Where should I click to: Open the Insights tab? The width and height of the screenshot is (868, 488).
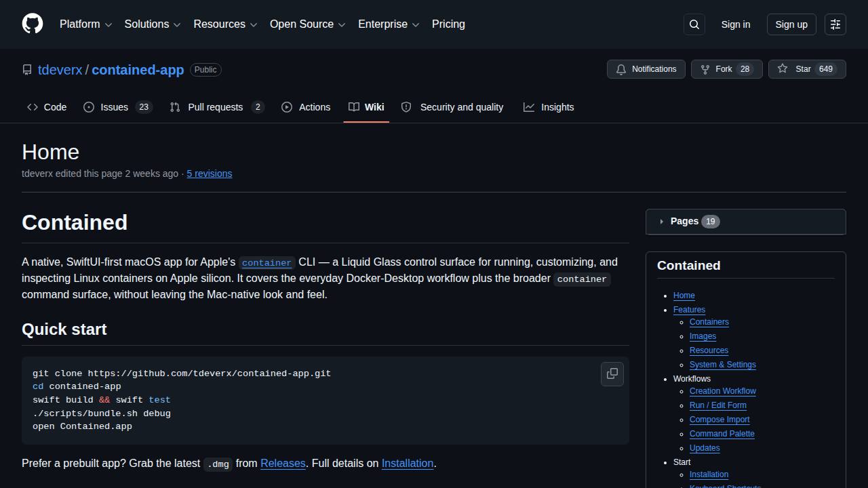549,107
